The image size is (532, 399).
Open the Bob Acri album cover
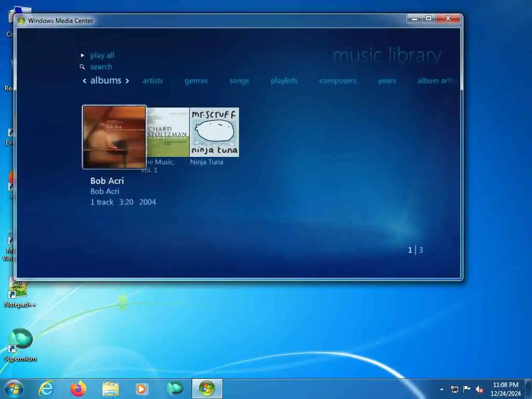(114, 137)
